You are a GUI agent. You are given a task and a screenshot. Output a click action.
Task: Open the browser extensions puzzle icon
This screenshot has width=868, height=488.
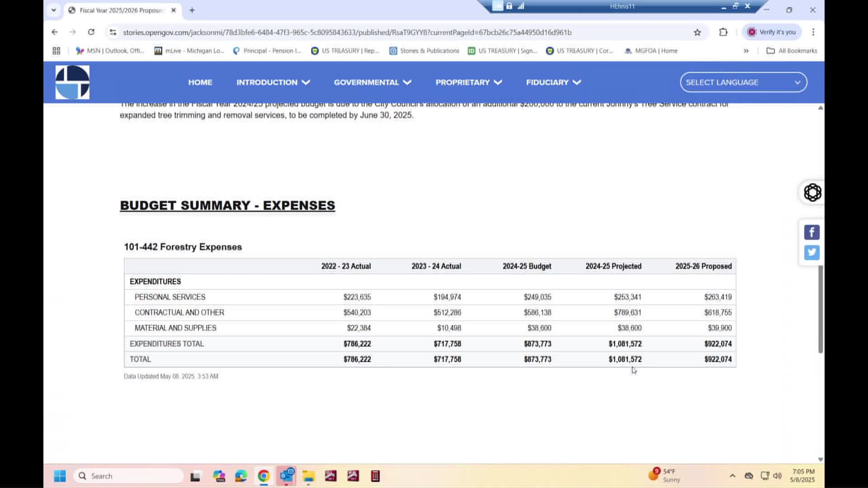723,32
